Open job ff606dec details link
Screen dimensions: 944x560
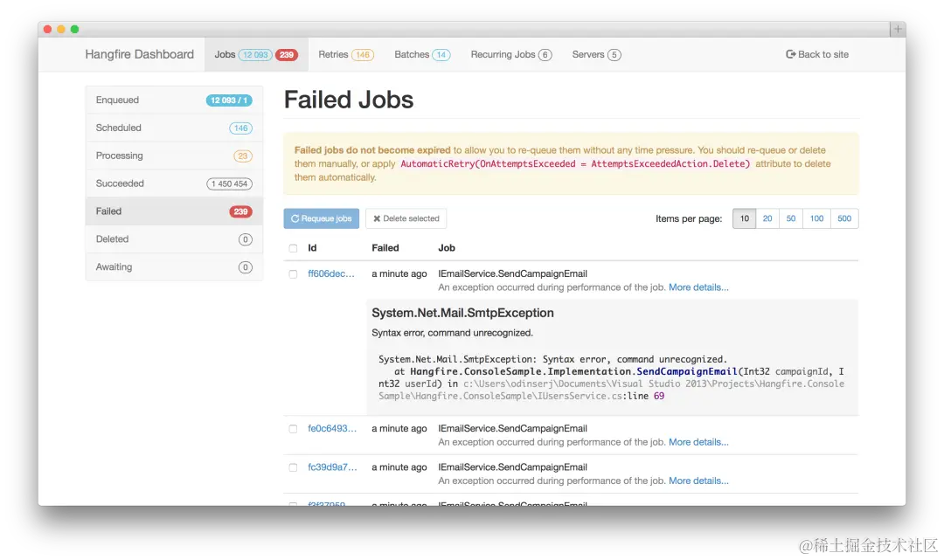click(331, 273)
